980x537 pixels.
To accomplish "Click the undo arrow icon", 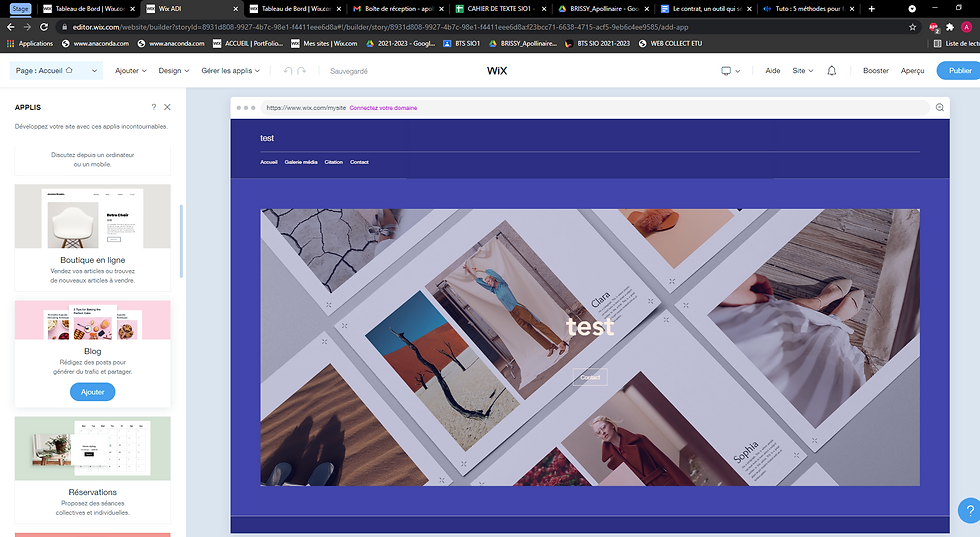I will (288, 71).
